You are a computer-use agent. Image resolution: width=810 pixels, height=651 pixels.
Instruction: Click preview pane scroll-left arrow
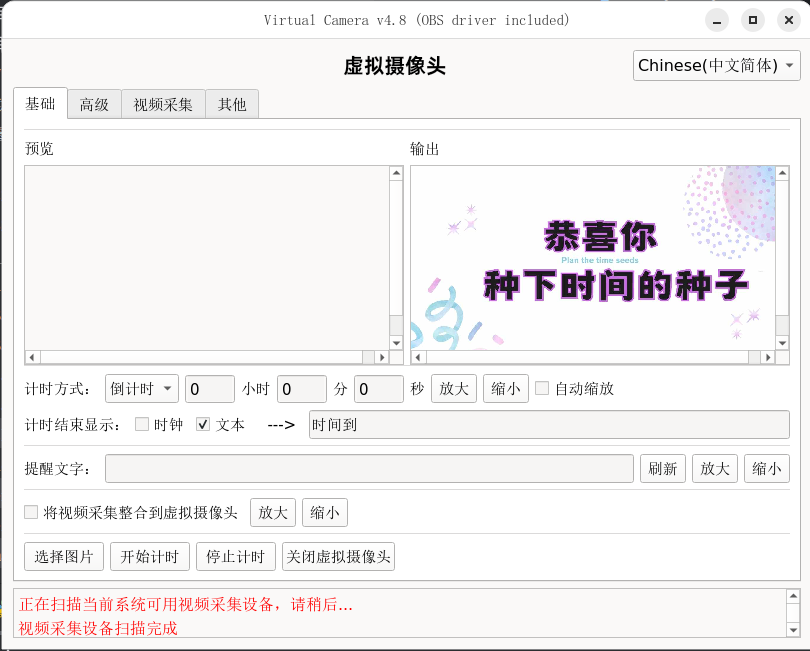pyautogui.click(x=32, y=357)
